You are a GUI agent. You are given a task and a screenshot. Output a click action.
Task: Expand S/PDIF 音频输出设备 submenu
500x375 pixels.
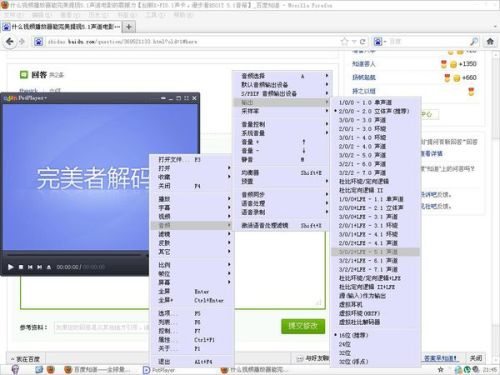(282, 93)
